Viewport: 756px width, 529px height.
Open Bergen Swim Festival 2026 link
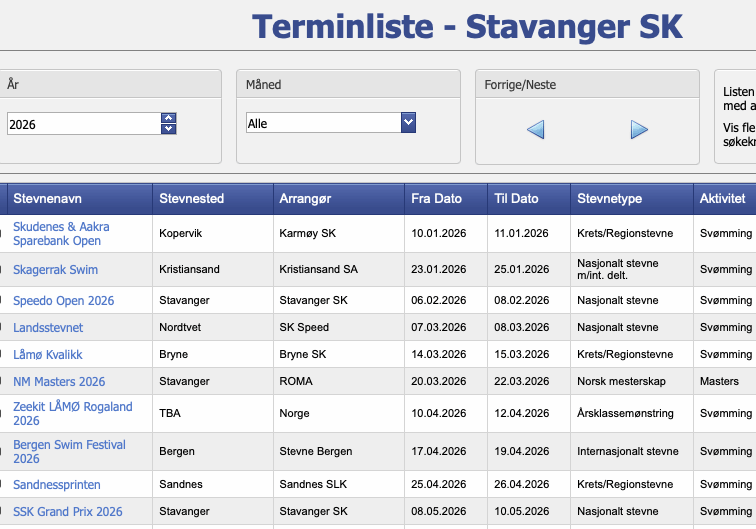click(69, 451)
